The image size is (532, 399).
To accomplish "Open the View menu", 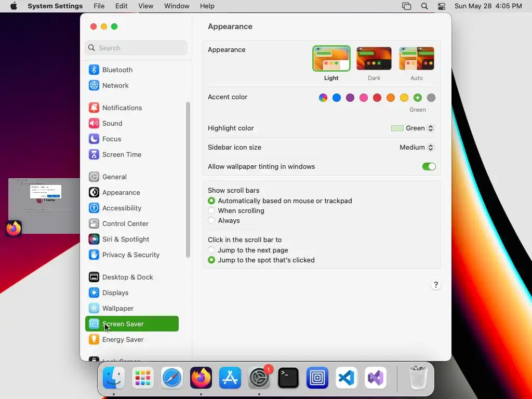I will (146, 6).
